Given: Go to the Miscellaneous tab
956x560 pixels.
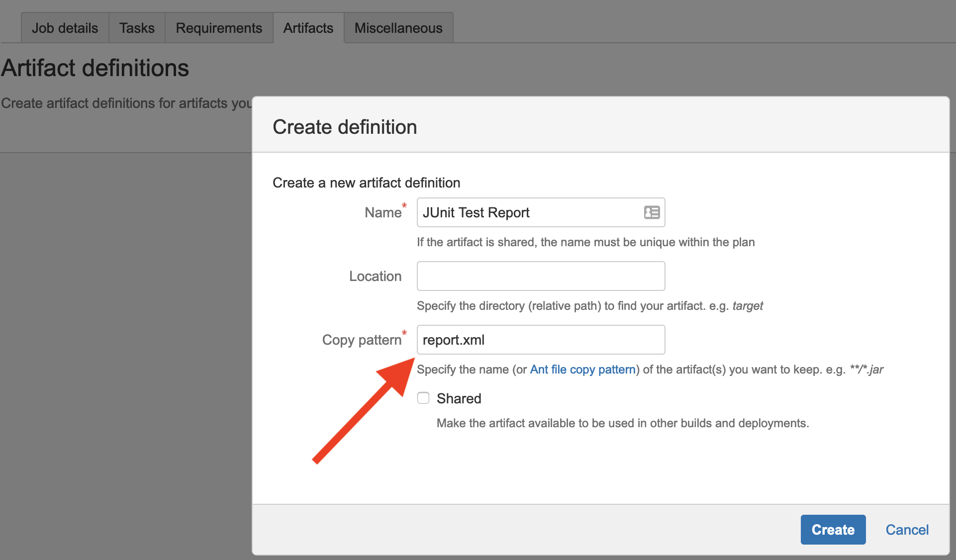Looking at the screenshot, I should (x=398, y=28).
